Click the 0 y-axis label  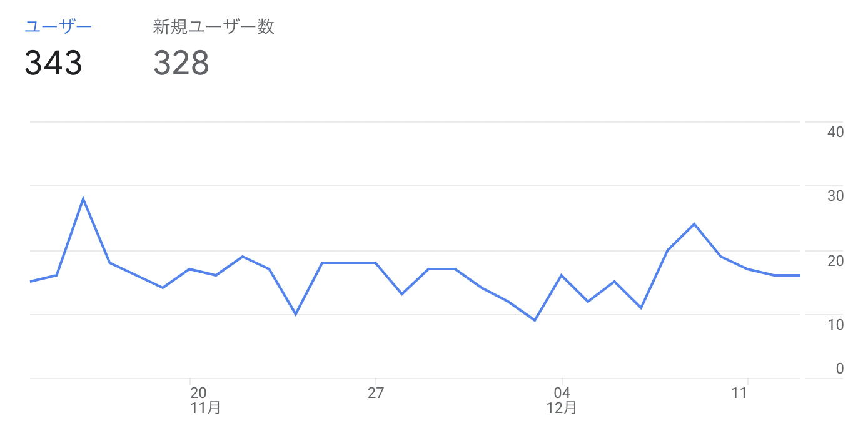click(840, 369)
